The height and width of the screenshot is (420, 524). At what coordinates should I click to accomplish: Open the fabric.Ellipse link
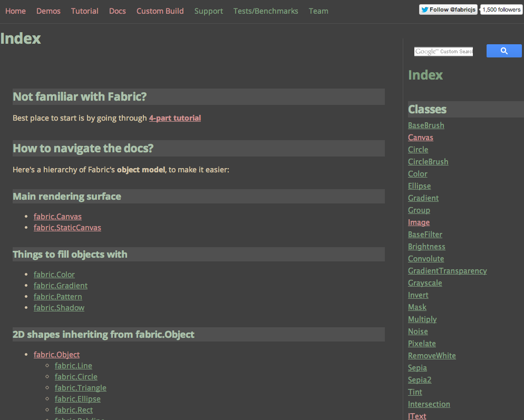tap(77, 398)
